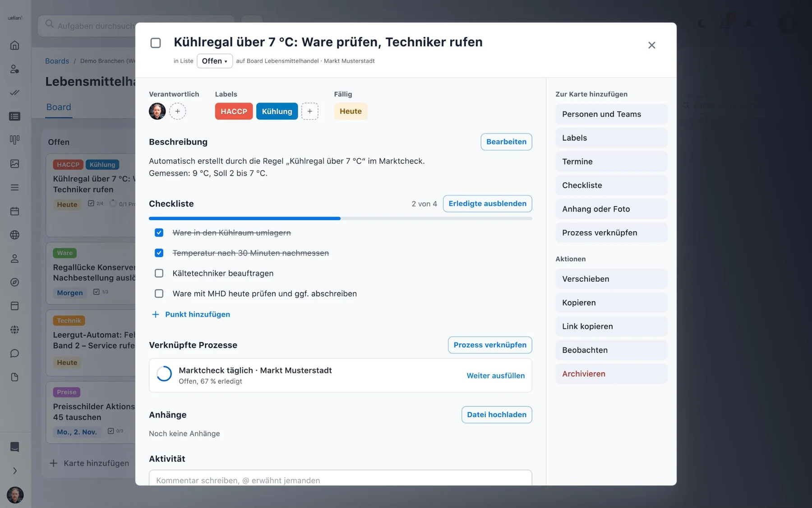Click the search magnifier icon
This screenshot has width=812, height=508.
click(x=50, y=24)
